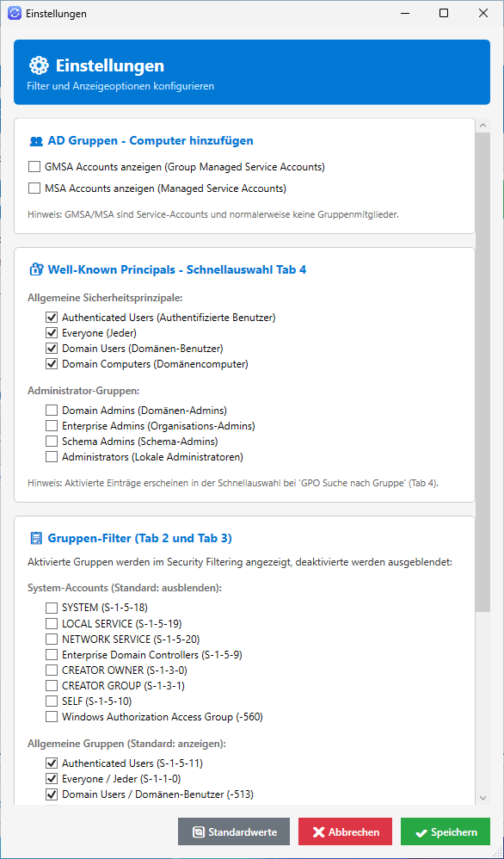
Task: Uncheck Everyone (Jeder) under Allgemeine Sicherheitsprinzipale
Action: pyautogui.click(x=51, y=332)
